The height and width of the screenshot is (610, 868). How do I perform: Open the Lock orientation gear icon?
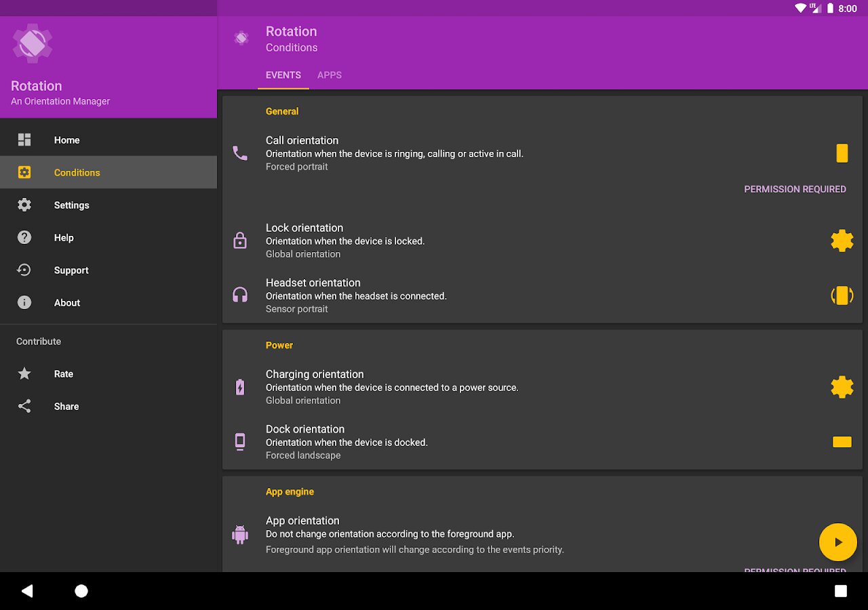pyautogui.click(x=842, y=241)
